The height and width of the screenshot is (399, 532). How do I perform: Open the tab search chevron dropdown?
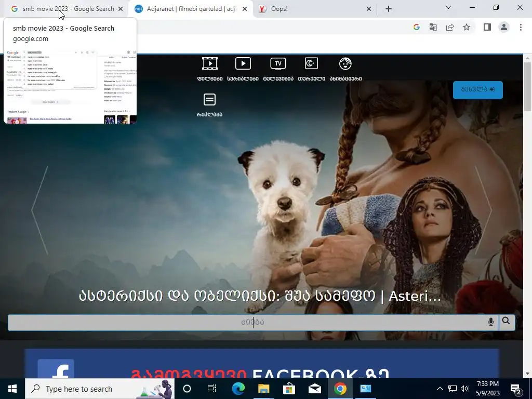[x=448, y=7]
